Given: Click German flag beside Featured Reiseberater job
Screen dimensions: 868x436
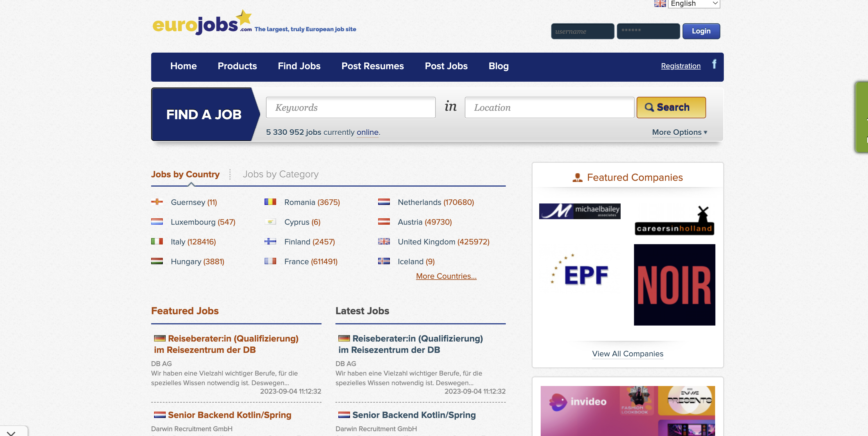Looking at the screenshot, I should click(160, 338).
